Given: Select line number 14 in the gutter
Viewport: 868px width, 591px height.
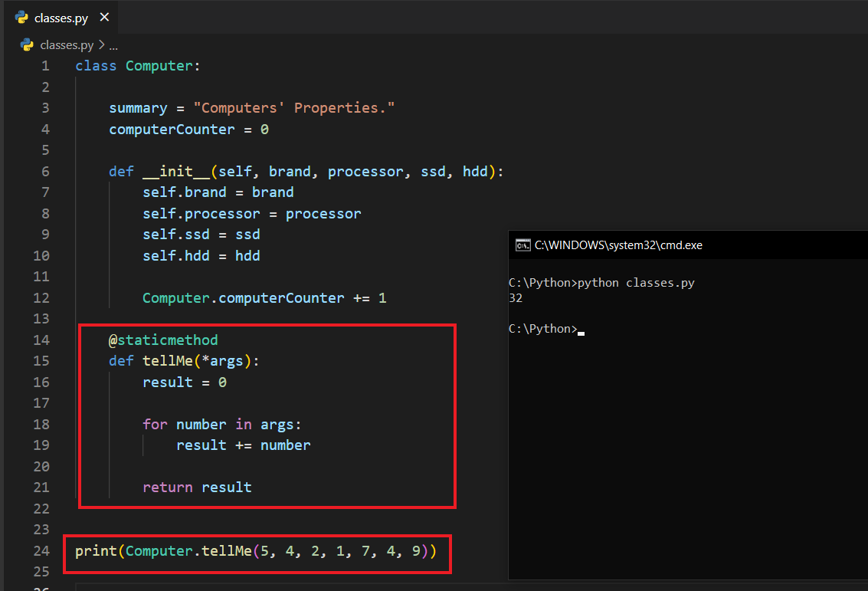Looking at the screenshot, I should [41, 340].
